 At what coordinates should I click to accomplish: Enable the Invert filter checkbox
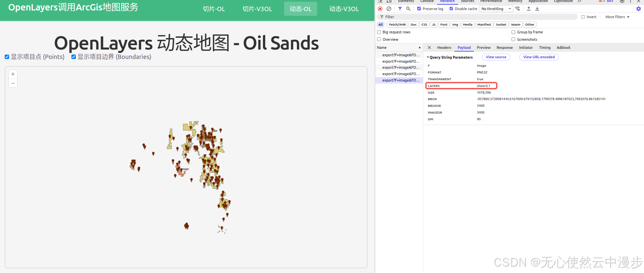(x=583, y=17)
